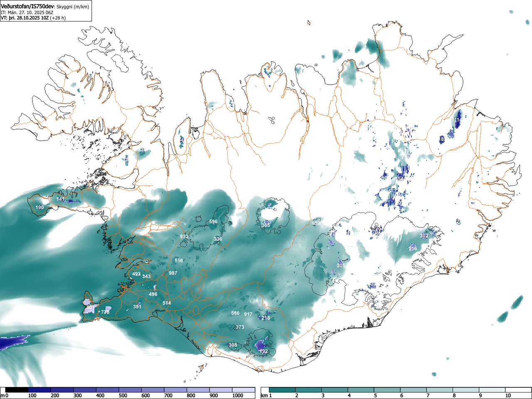This screenshot has width=532, height=399.
Task: Click the visibility value 778
Action: 105,312
